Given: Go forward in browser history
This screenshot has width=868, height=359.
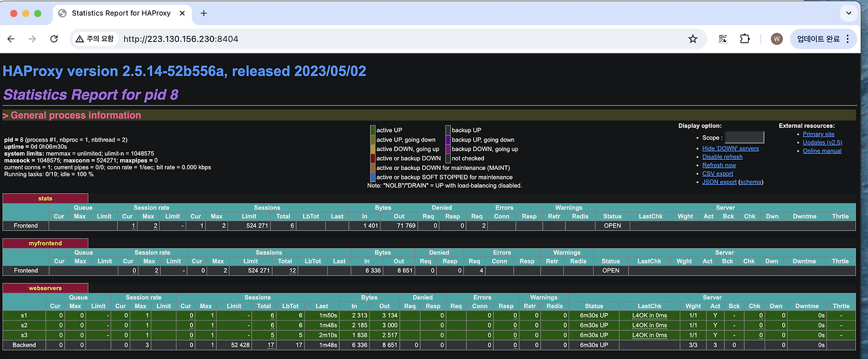Looking at the screenshot, I should point(32,39).
